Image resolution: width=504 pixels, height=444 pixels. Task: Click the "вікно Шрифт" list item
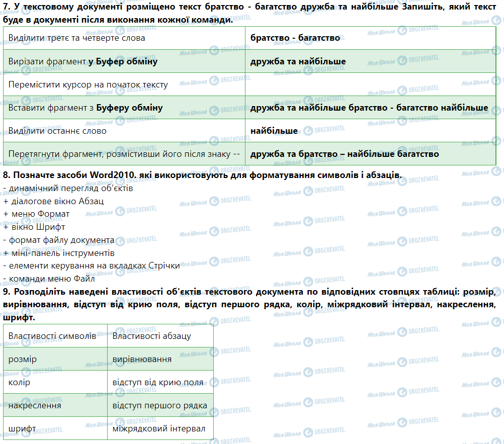click(x=37, y=227)
